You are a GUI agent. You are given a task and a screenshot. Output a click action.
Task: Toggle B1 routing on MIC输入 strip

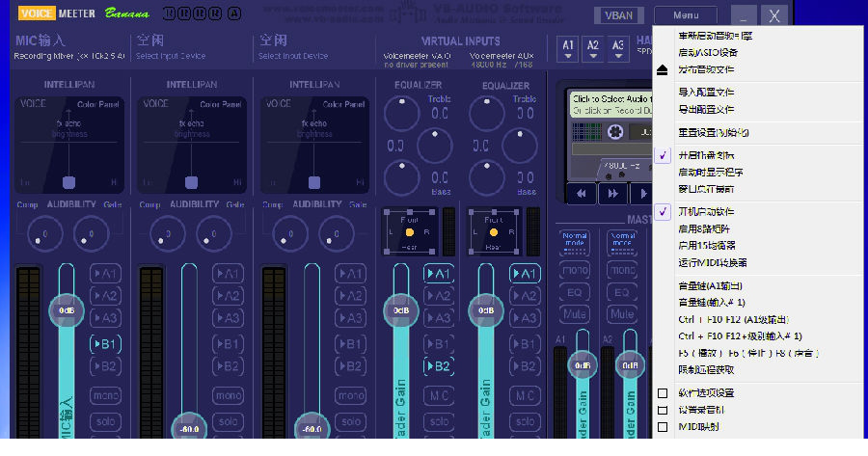105,343
